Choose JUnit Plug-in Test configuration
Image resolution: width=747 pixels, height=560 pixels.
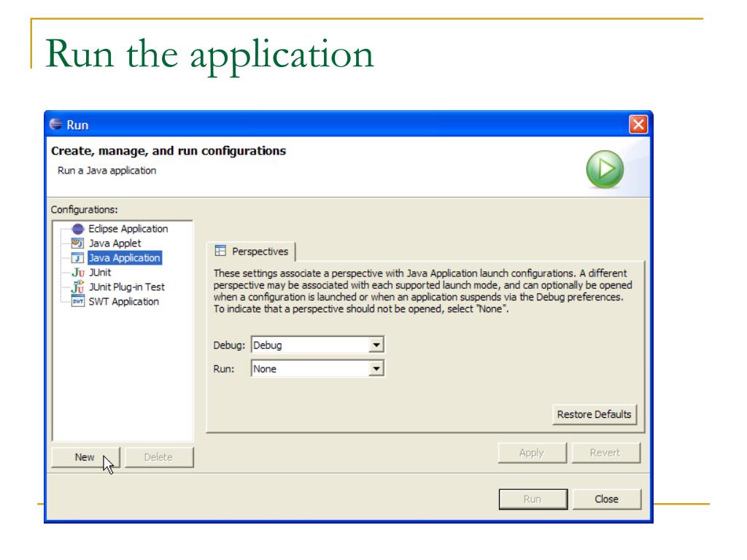click(x=127, y=287)
